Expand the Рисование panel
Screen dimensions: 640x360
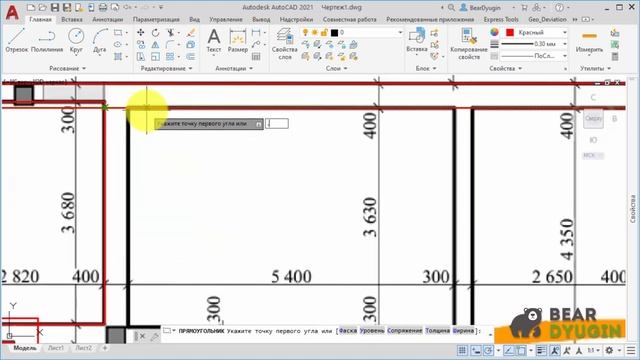(67, 68)
